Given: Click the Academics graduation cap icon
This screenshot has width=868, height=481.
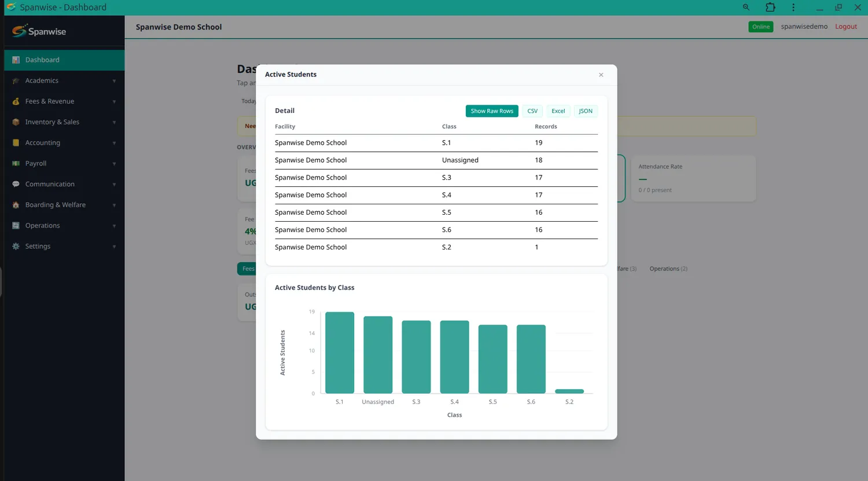Looking at the screenshot, I should pos(16,81).
